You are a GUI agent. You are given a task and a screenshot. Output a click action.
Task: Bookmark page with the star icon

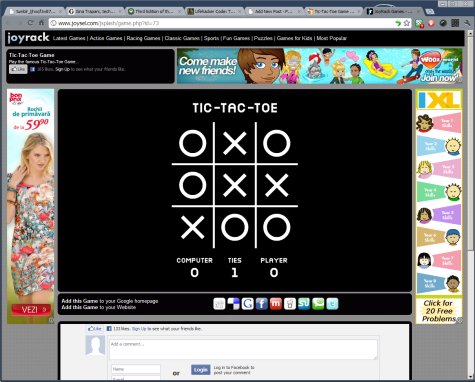click(407, 23)
